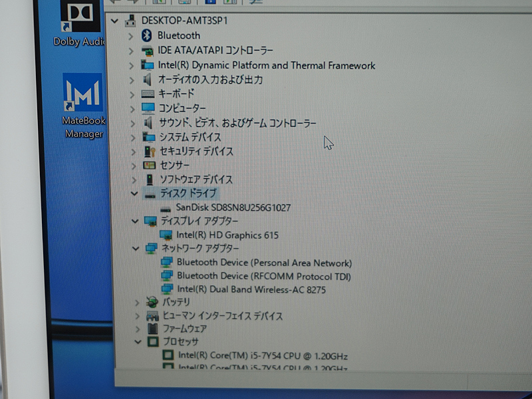Select Intel(R) HD Graphics 615 text
Image resolution: width=532 pixels, height=399 pixels.
[x=227, y=235]
